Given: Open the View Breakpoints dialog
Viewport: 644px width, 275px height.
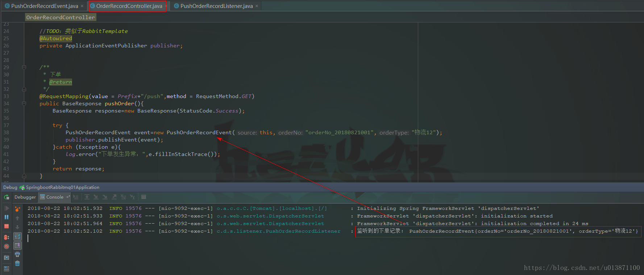Looking at the screenshot, I should (x=7, y=237).
